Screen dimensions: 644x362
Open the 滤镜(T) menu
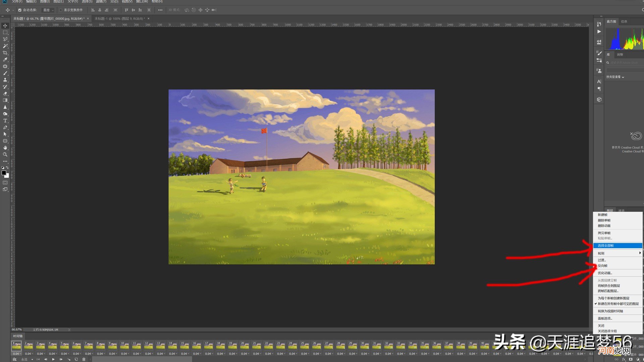101,2
